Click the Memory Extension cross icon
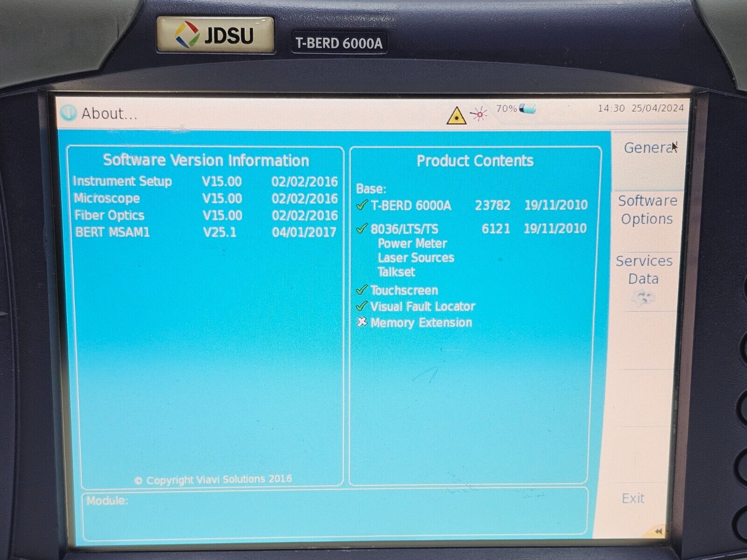The height and width of the screenshot is (560, 747). tap(362, 322)
